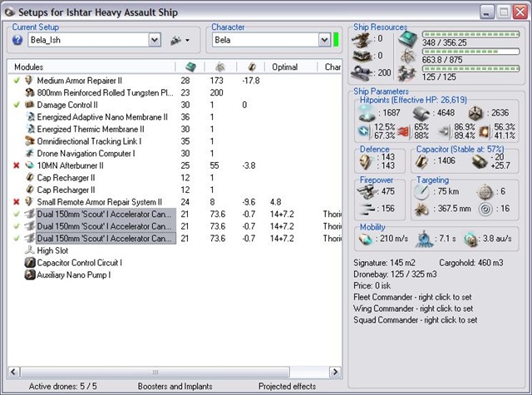Viewport: 532px width, 395px height.
Task: Click the Damage Control II module icon
Action: point(30,105)
